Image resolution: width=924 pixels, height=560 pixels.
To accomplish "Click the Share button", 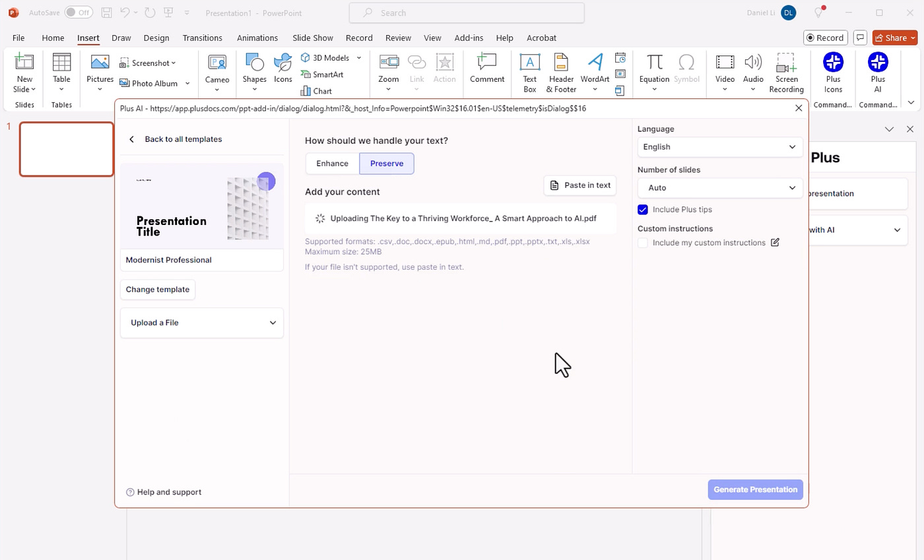I will [x=895, y=38].
